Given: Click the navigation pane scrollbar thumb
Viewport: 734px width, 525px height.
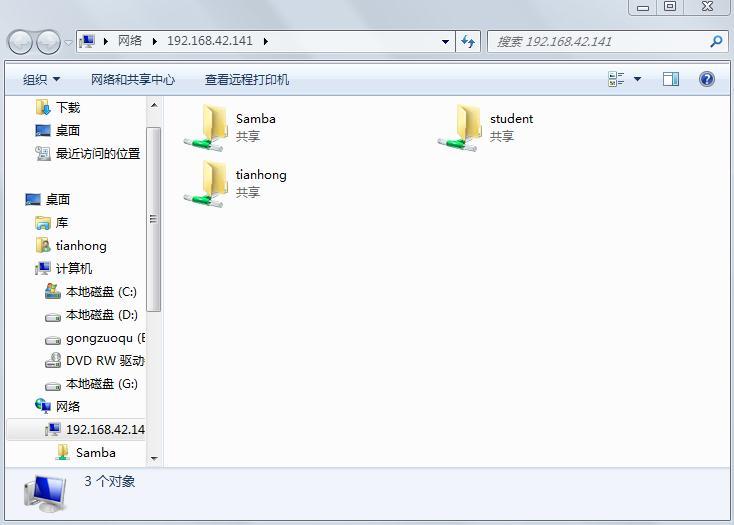Looking at the screenshot, I should (154, 219).
